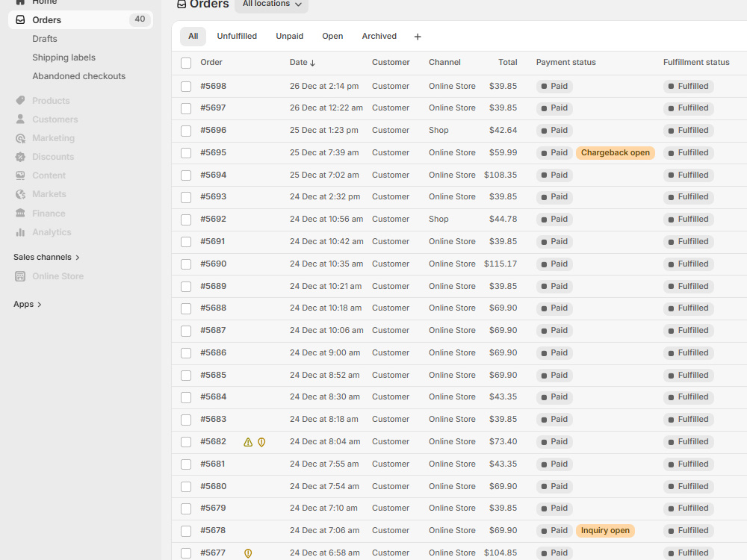Click the Channel column header
This screenshot has height=560, width=747.
click(x=444, y=63)
